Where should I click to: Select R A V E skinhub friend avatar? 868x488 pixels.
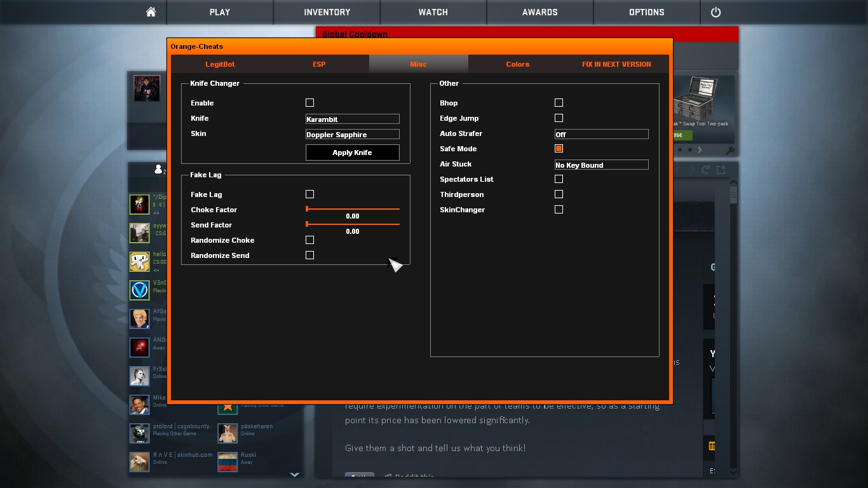140,462
